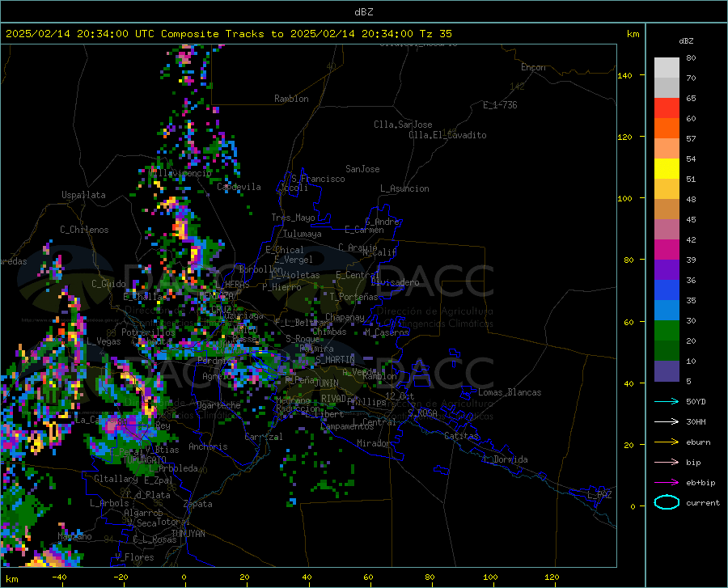This screenshot has width=728, height=588.
Task: Click the V_Flores label
Action: [x=134, y=557]
